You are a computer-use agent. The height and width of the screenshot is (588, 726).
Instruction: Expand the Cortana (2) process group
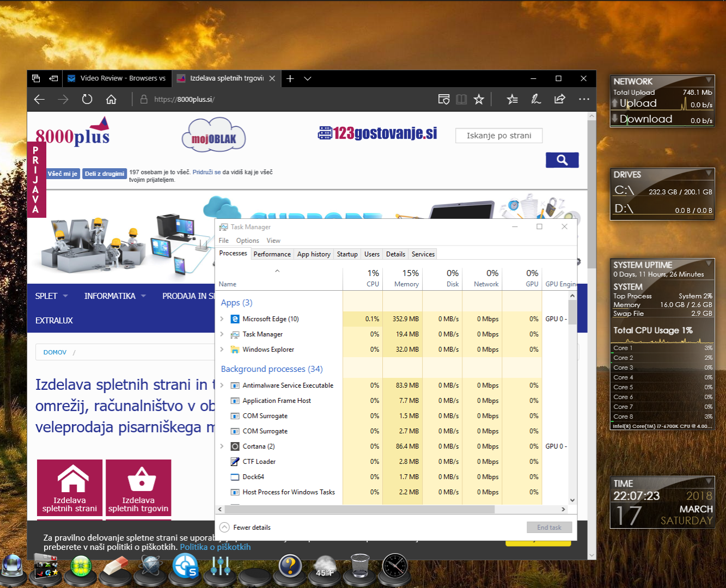coord(222,446)
